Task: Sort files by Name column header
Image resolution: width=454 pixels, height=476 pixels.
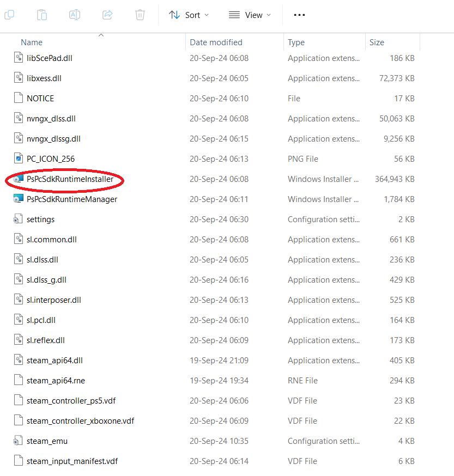Action: [32, 42]
